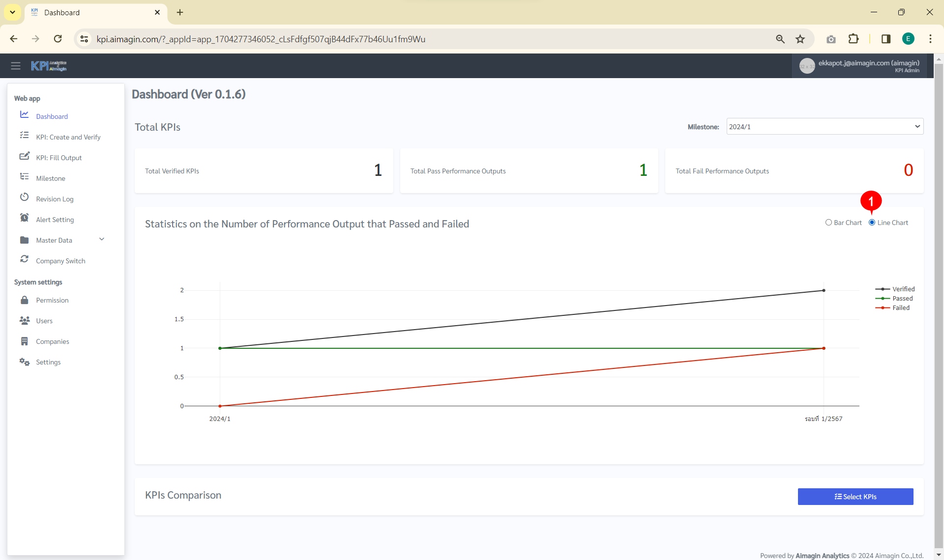Screen dimensions: 944x560
Task: Select the Bar Chart radio button
Action: tap(828, 223)
